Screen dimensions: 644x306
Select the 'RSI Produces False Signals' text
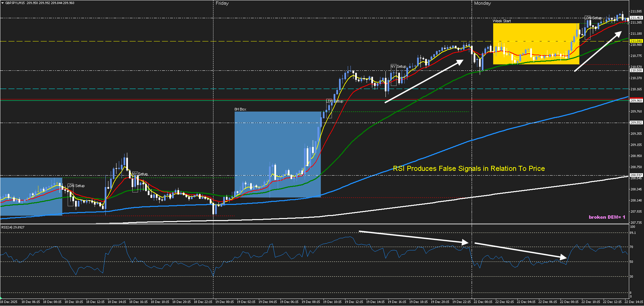[469, 169]
